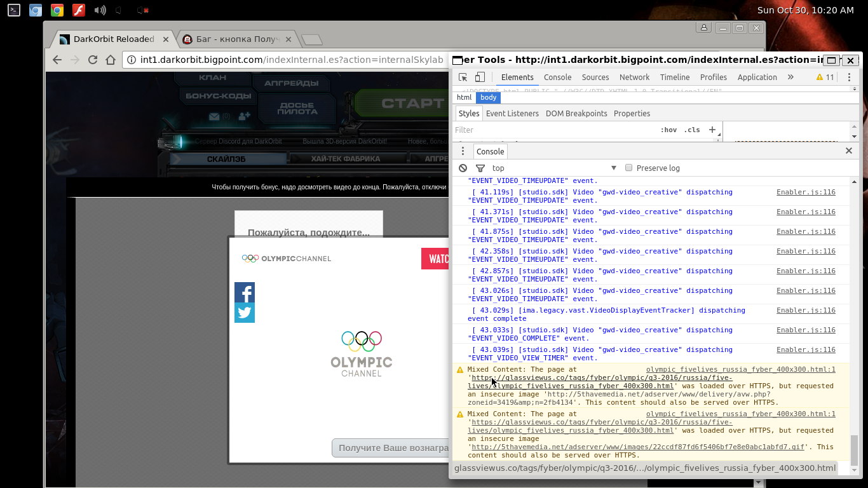This screenshot has height=488, width=868.
Task: Select the html breadcrumb
Action: (464, 97)
